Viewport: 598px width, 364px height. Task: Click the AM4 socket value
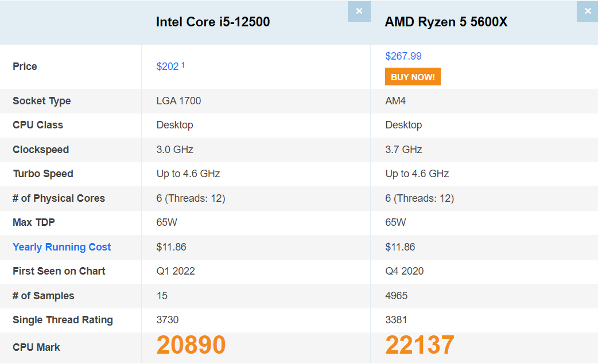click(x=395, y=101)
